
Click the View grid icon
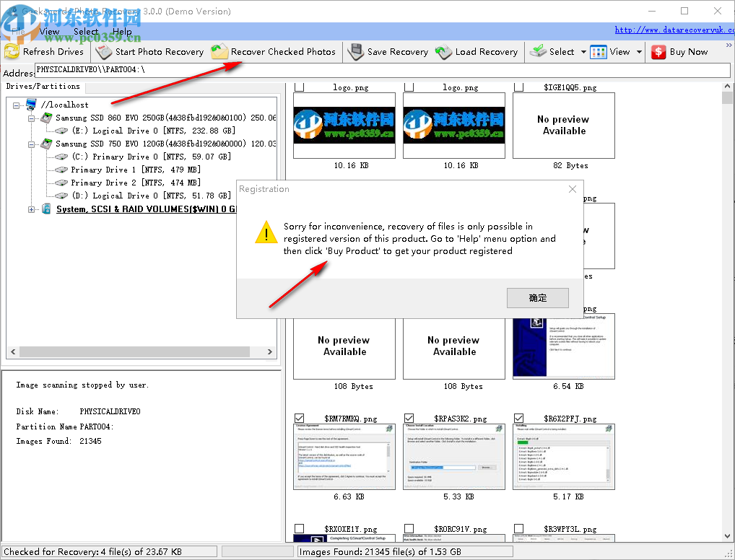click(598, 52)
